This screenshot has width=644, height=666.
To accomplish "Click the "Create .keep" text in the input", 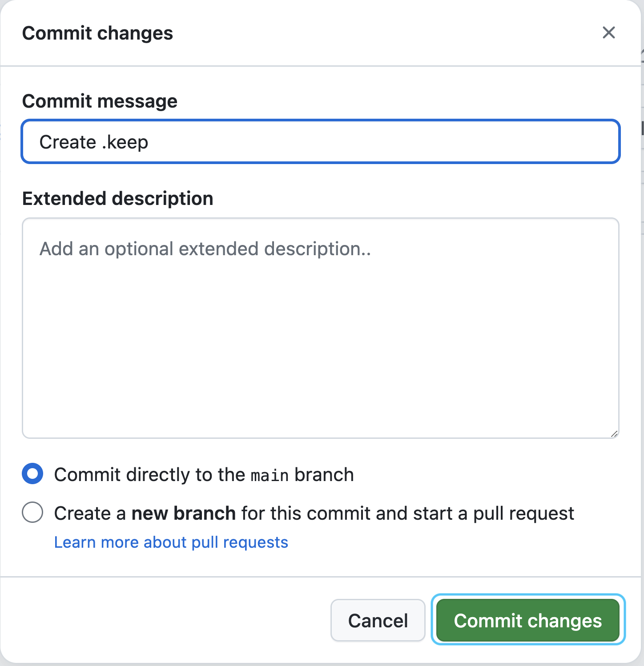I will (x=94, y=142).
